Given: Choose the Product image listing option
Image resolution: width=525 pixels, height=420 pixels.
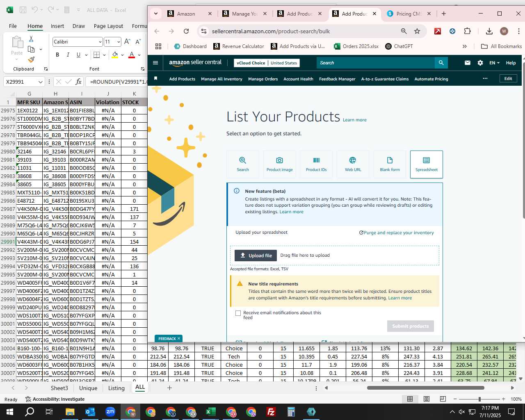Looking at the screenshot, I should point(280,164).
